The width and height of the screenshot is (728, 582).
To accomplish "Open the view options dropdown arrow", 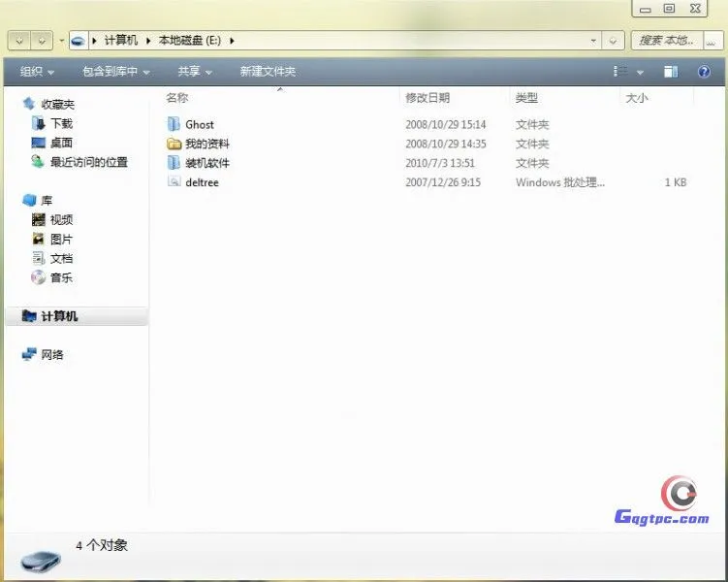I will click(x=640, y=72).
